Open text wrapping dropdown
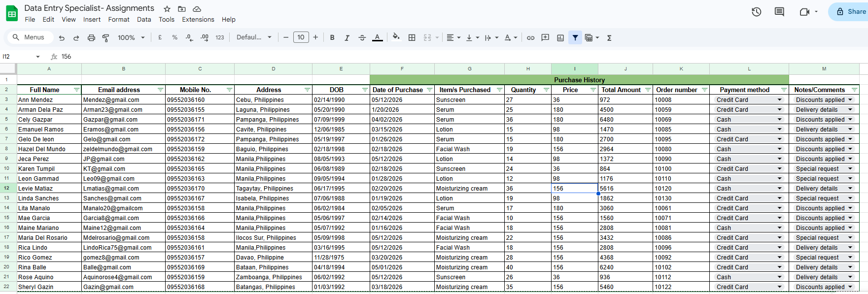The image size is (868, 294). point(491,37)
